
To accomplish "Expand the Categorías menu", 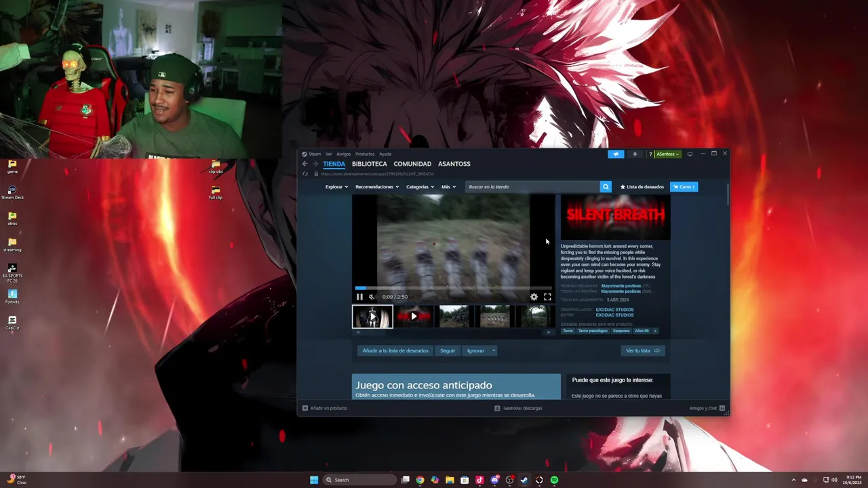I will point(420,187).
